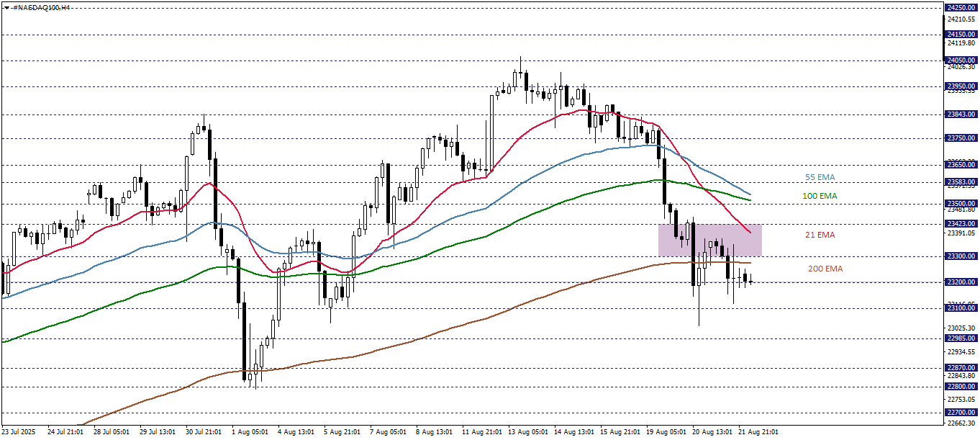
Task: Click the 8 Aug 13:01 time label
Action: tap(433, 432)
